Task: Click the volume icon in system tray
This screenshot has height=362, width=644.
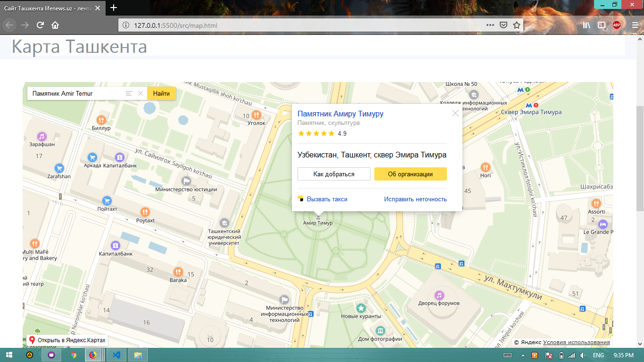Action: (583, 355)
